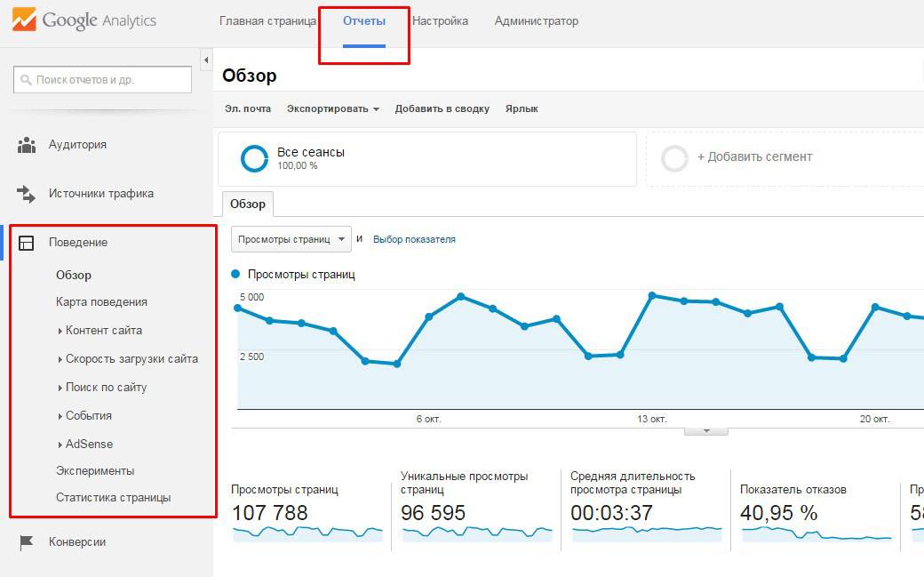Open the Конверсии section
The image size is (924, 577).
[77, 542]
